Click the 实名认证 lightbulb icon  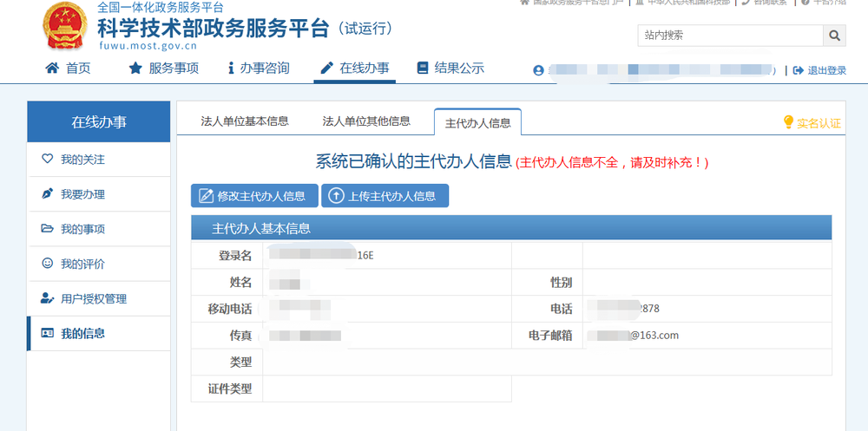pyautogui.click(x=788, y=122)
